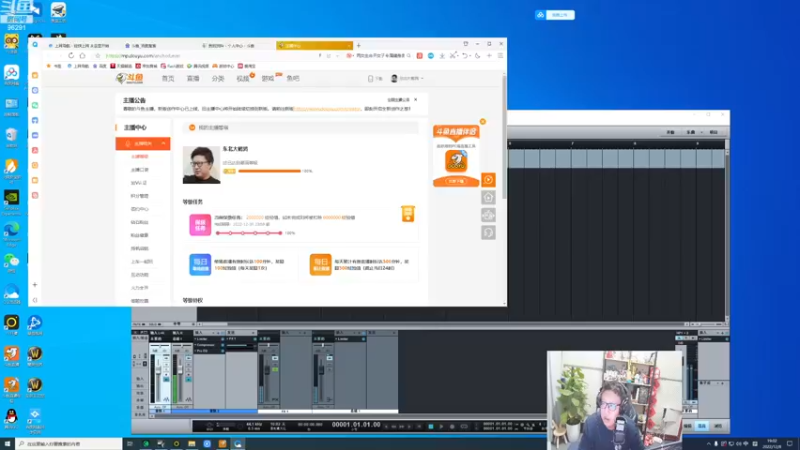800x450 pixels.
Task: Open 直播 in Douyu navigation
Action: click(x=193, y=79)
